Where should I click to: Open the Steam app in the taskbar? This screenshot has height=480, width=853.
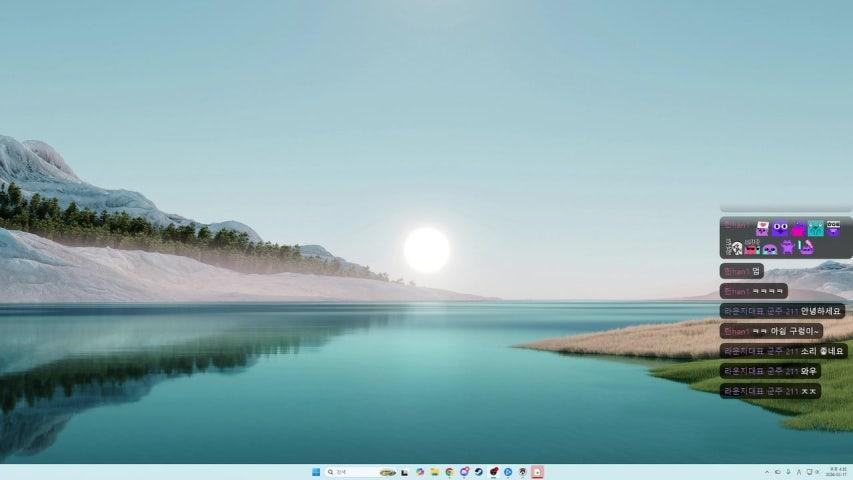click(479, 472)
